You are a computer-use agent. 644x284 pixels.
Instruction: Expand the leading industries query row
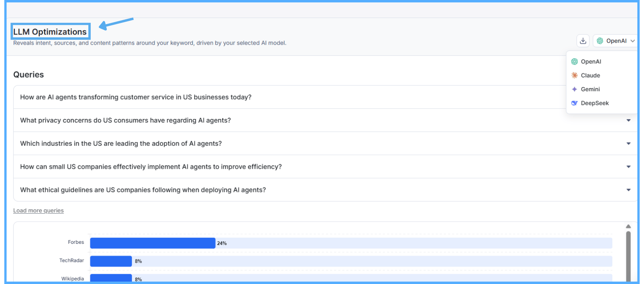628,143
